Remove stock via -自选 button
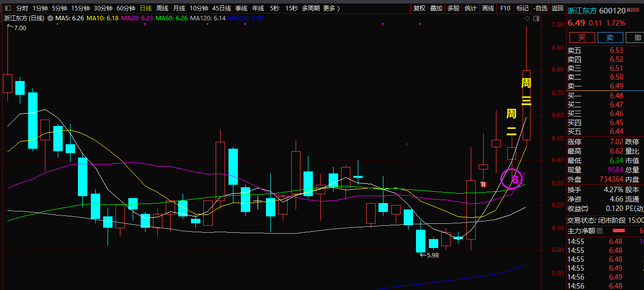644x290 pixels. coord(540,8)
